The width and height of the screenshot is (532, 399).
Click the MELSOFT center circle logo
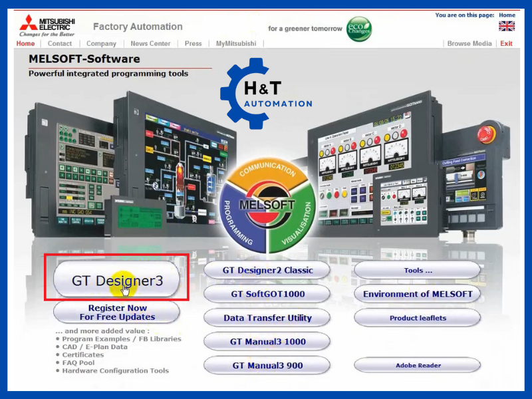tap(267, 205)
